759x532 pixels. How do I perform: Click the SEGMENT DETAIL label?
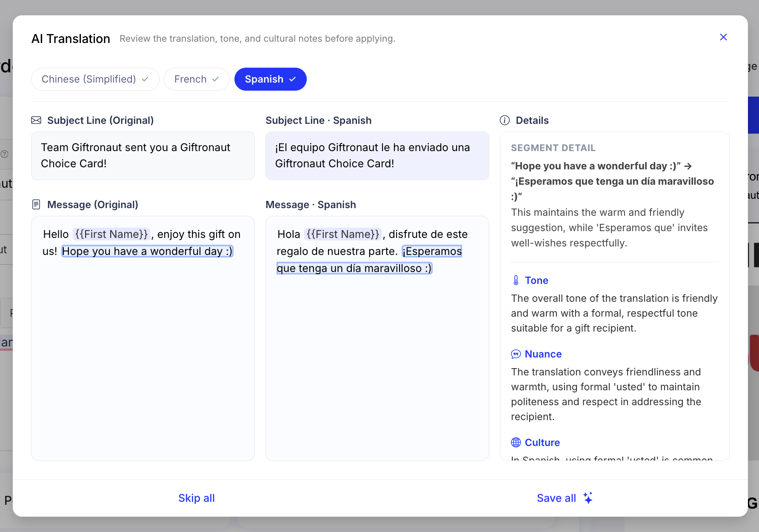[x=553, y=148]
